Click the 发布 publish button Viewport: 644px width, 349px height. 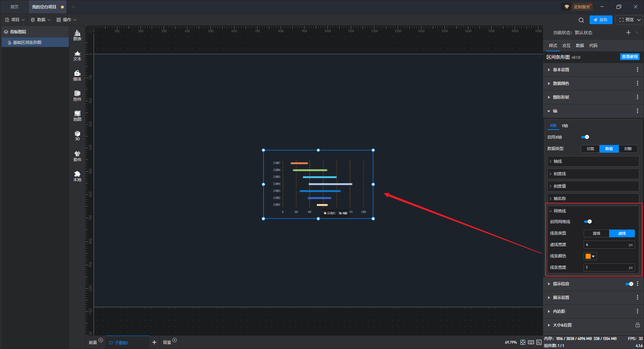[x=601, y=20]
